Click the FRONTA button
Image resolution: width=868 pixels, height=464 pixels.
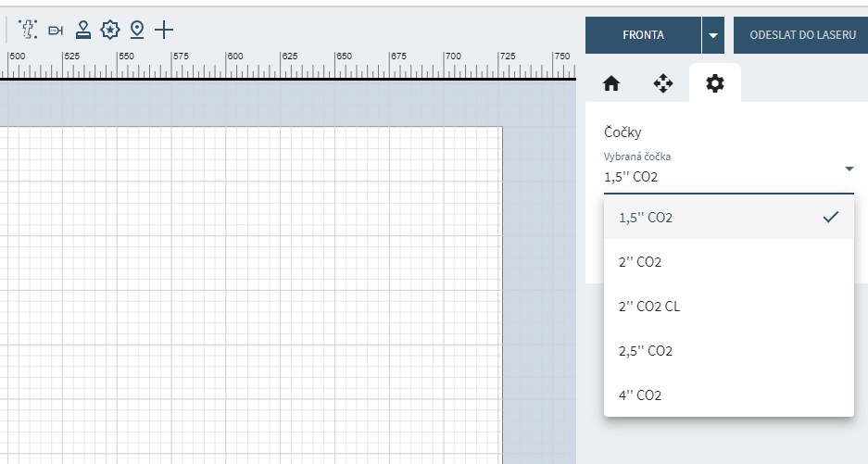click(643, 35)
